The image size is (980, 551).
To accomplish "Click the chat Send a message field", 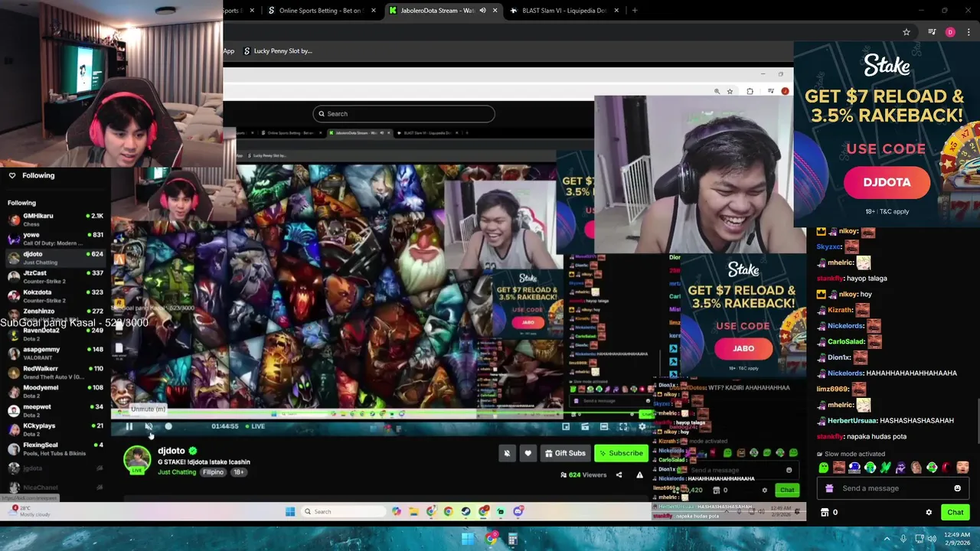I will coord(893,488).
